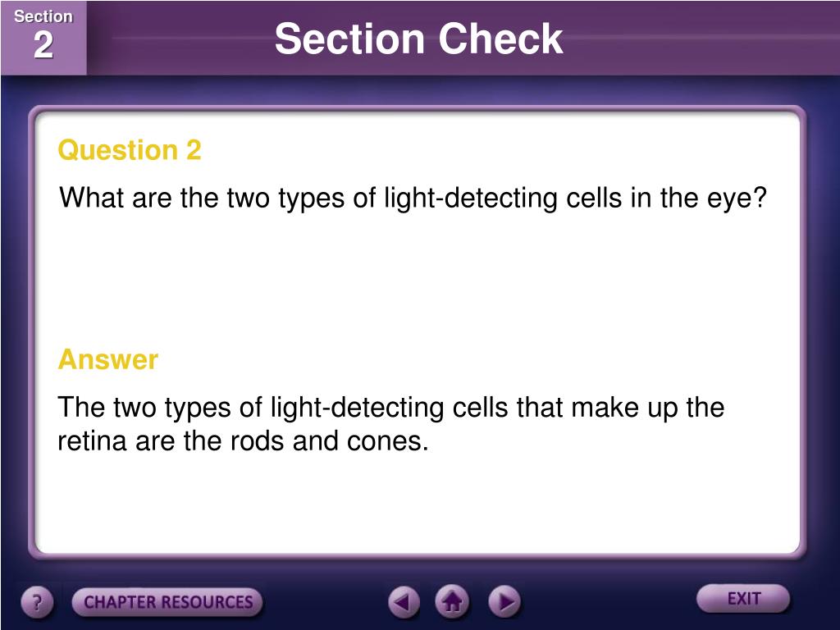Click the yellow Answer heading

[108, 359]
